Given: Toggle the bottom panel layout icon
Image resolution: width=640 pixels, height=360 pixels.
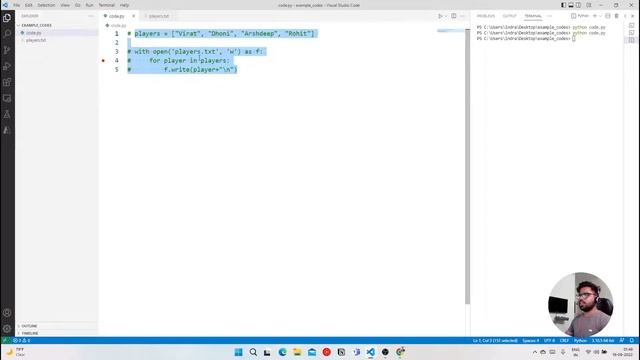Looking at the screenshot, I should pyautogui.click(x=571, y=5).
